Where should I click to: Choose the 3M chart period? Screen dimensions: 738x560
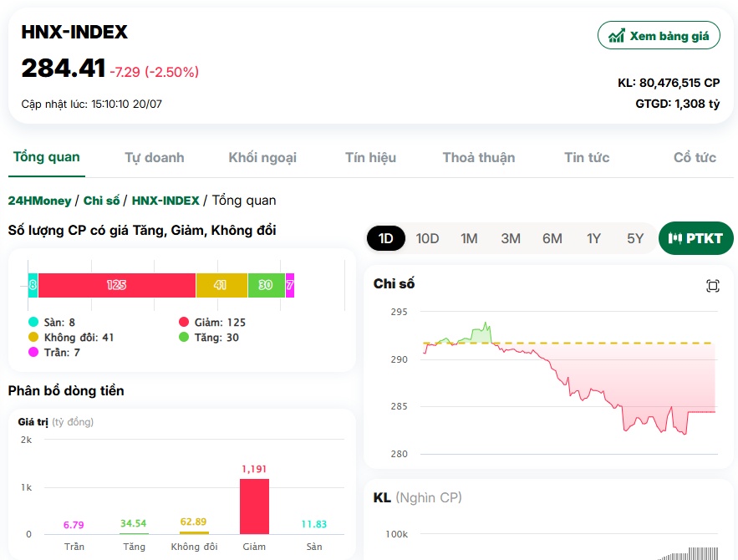pos(511,238)
